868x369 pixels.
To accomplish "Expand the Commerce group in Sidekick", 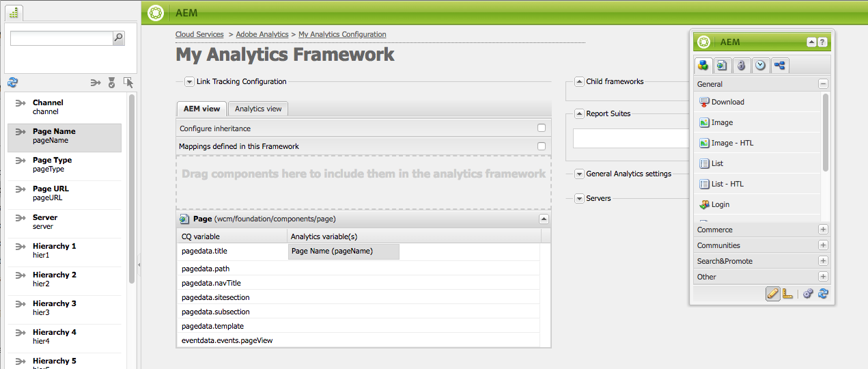I will (x=823, y=230).
